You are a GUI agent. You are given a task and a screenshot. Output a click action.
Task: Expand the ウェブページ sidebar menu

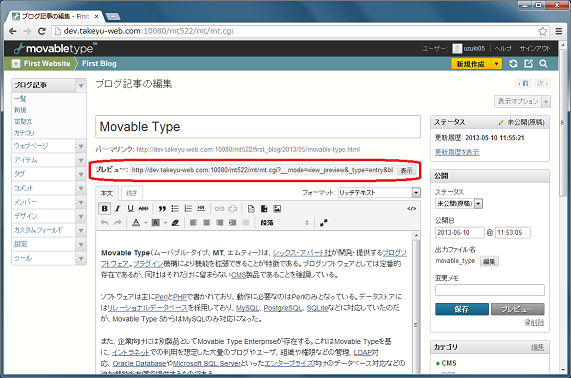pos(81,146)
